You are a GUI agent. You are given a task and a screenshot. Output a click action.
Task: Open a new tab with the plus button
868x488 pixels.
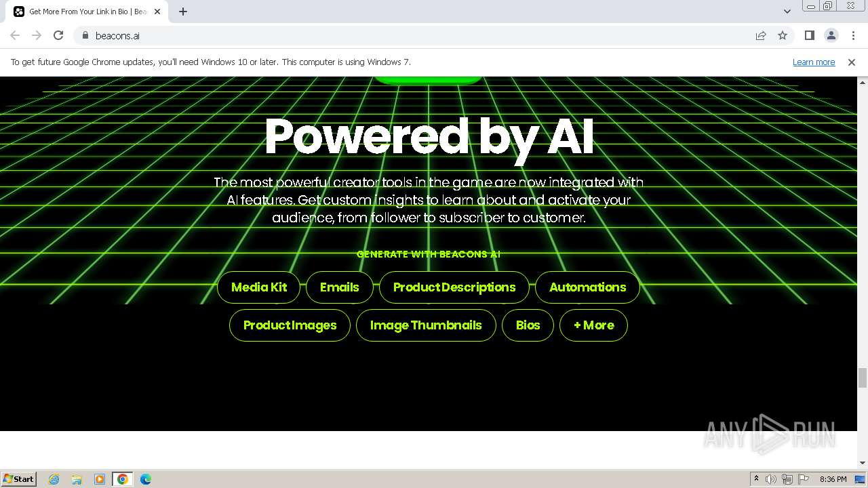click(x=183, y=12)
